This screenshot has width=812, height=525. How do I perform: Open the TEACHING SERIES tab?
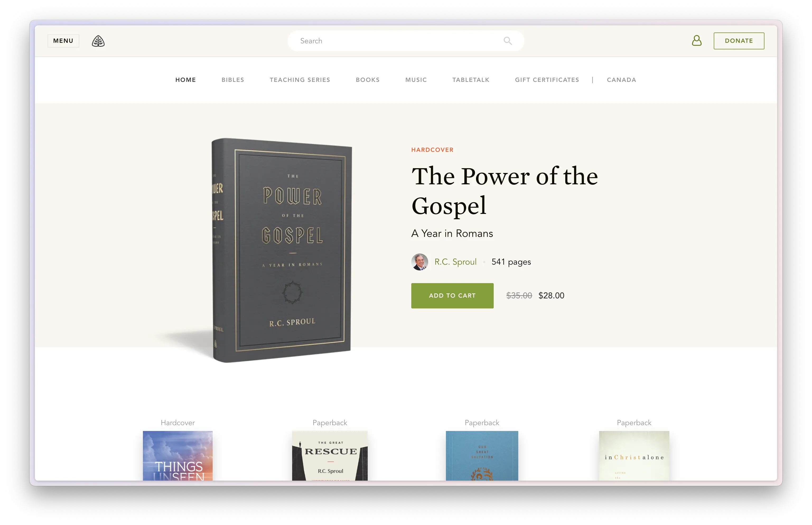pyautogui.click(x=300, y=80)
